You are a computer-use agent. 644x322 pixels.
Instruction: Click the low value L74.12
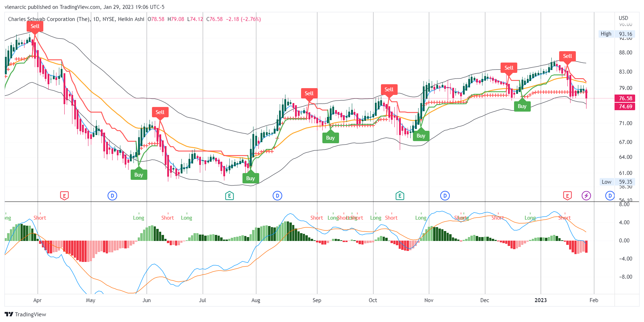[x=195, y=19]
